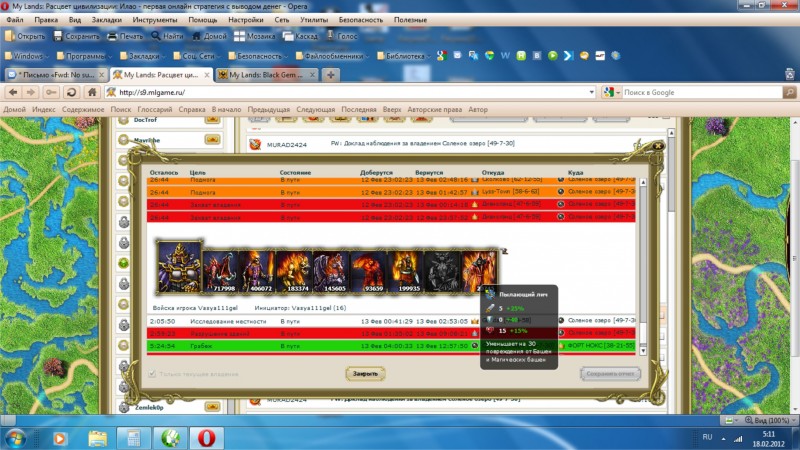Click the MURAD2424 message icon at top
This screenshot has height=450, width=800.
click(x=255, y=144)
